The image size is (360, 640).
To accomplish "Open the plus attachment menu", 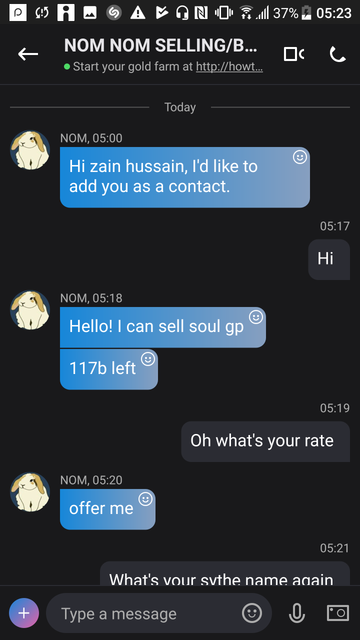I will 24,613.
